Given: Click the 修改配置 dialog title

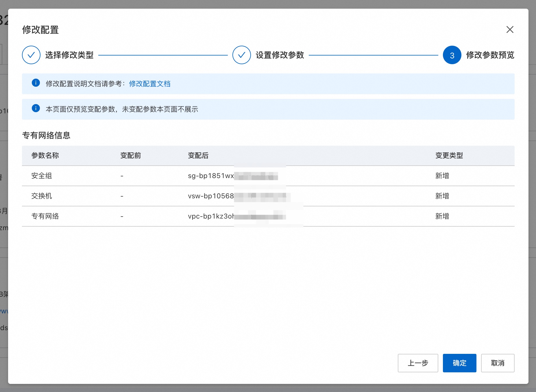Looking at the screenshot, I should click(x=40, y=30).
